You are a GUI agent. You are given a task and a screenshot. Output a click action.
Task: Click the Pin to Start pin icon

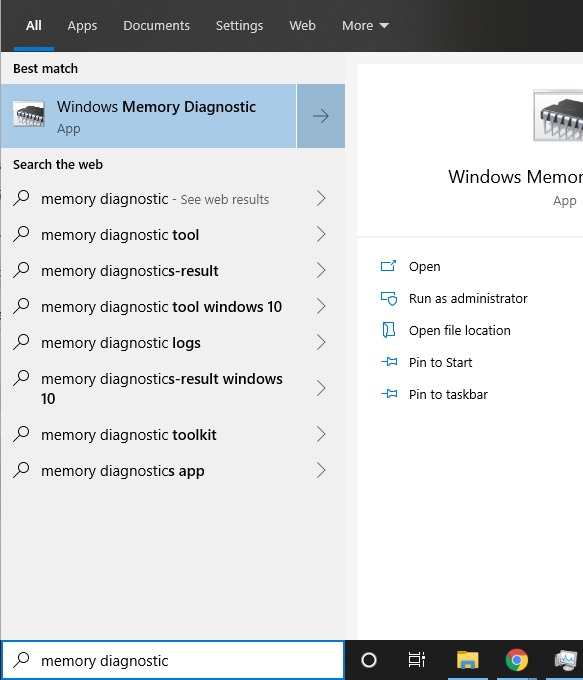pos(389,362)
